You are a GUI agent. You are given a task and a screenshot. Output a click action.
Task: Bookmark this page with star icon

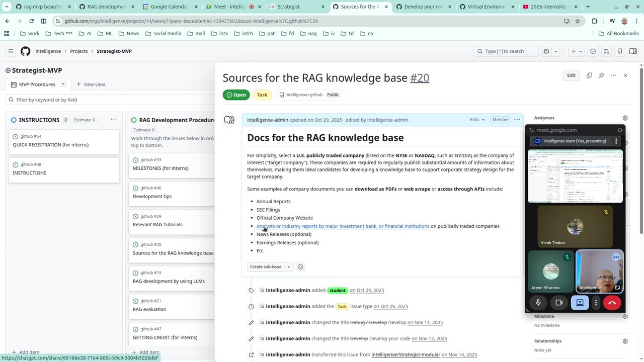pyautogui.click(x=578, y=21)
